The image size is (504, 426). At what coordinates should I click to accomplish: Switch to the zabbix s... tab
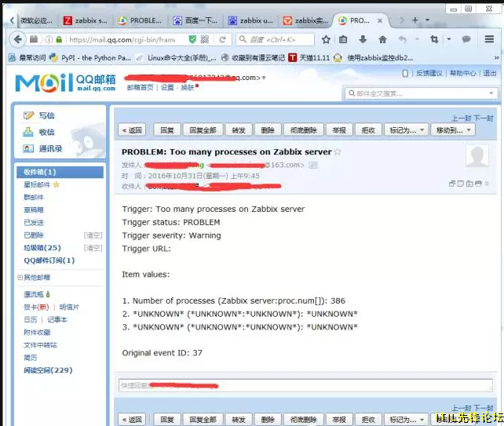[x=86, y=20]
